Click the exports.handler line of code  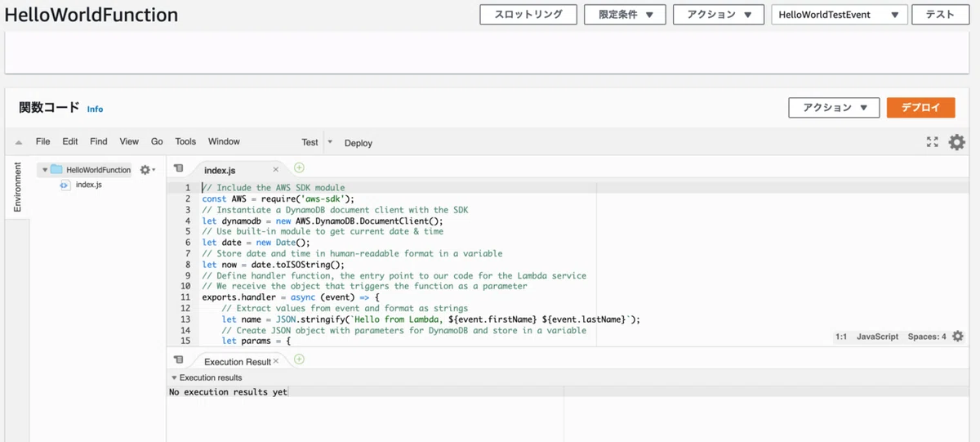pyautogui.click(x=291, y=297)
